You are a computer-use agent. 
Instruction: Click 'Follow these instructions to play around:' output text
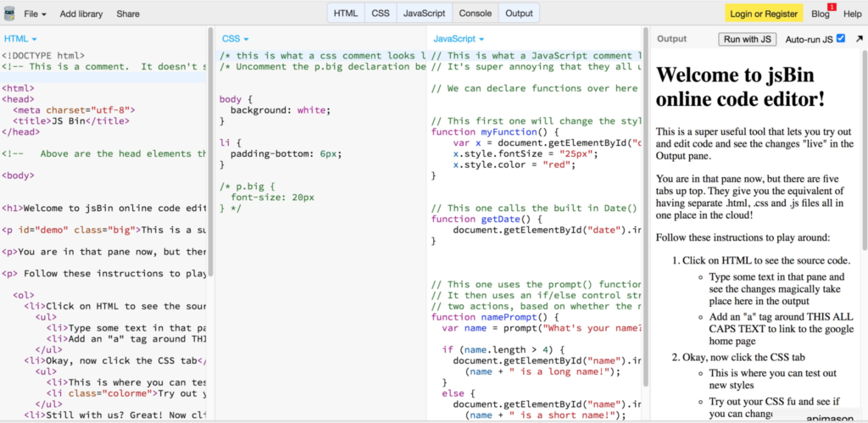[743, 237]
